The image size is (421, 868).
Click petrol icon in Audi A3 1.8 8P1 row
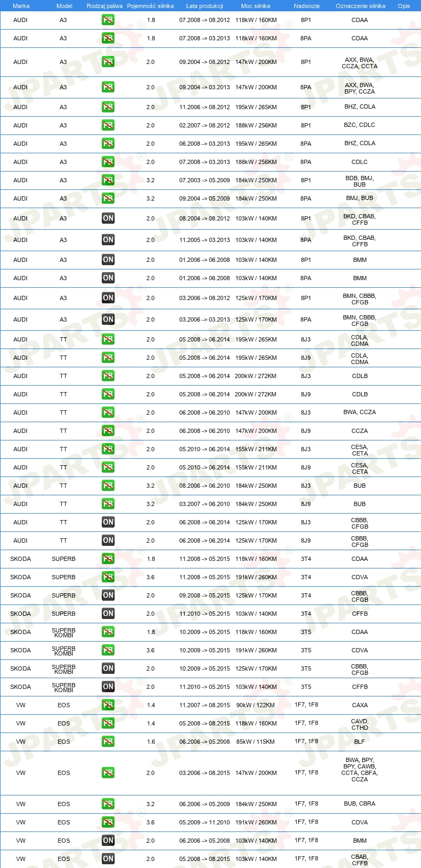point(108,20)
